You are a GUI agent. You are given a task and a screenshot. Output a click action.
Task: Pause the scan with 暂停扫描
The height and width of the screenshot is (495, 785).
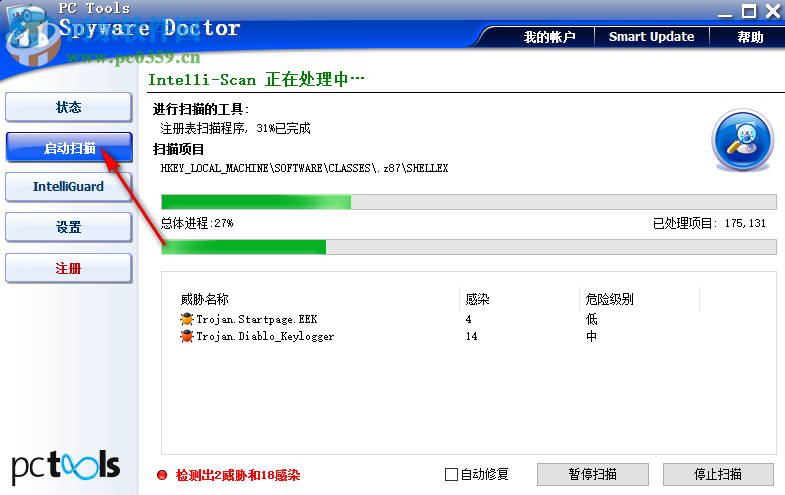pos(593,474)
